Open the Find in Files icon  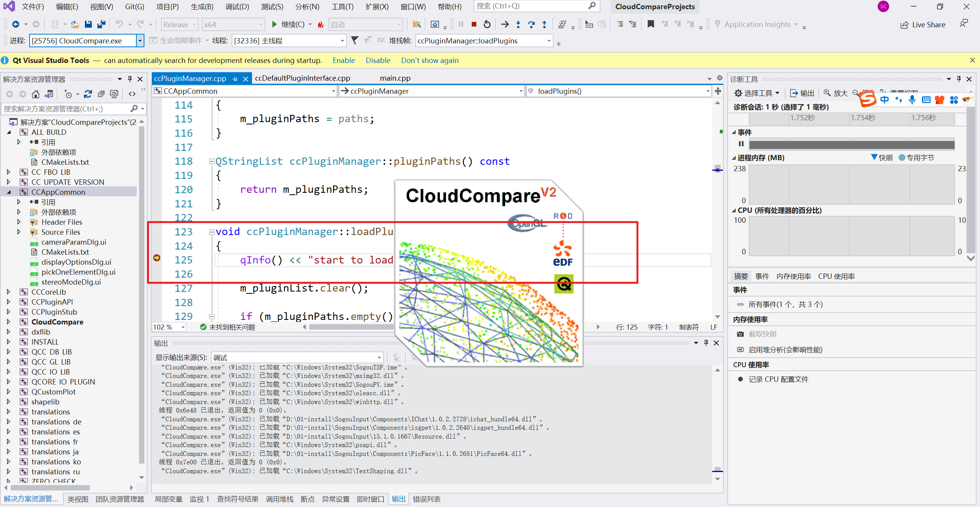pyautogui.click(x=416, y=24)
